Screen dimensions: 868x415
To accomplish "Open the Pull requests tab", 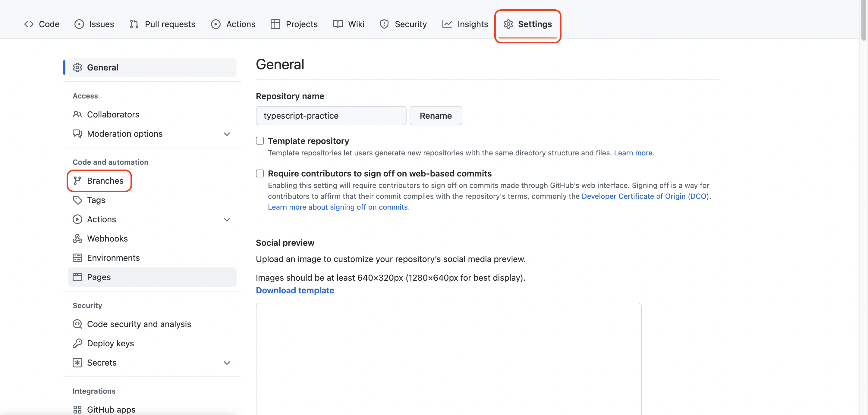I will (x=162, y=24).
